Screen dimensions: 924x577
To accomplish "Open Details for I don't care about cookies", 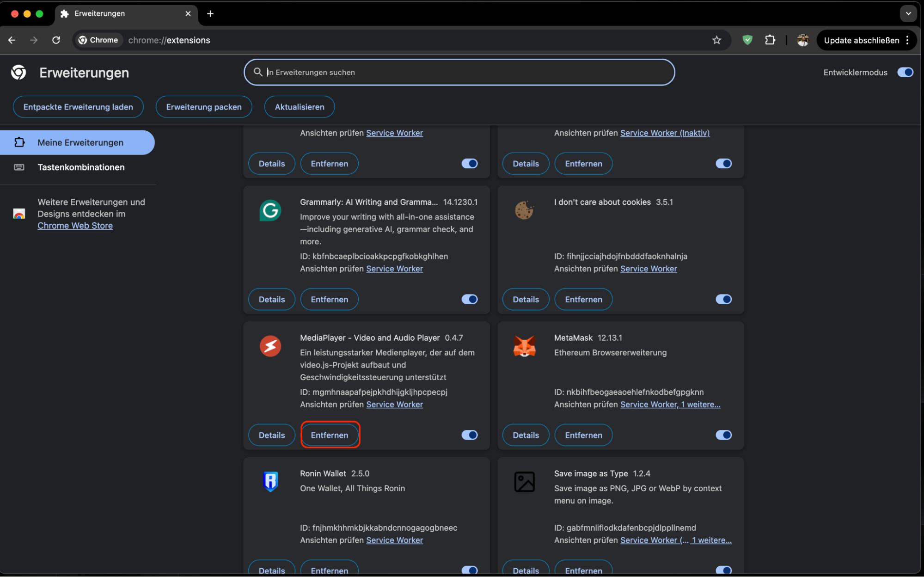I will pyautogui.click(x=526, y=300).
